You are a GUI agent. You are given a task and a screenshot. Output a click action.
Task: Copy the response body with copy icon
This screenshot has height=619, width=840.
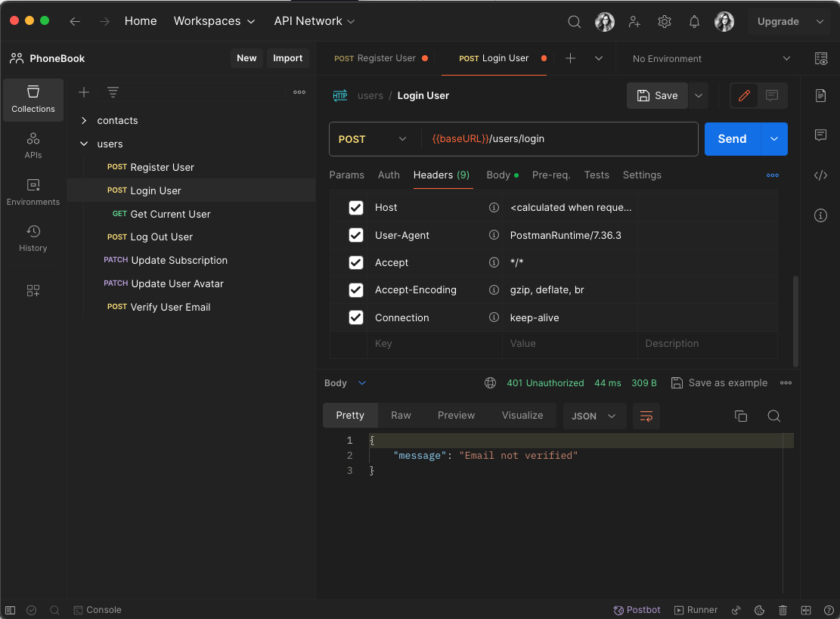740,416
